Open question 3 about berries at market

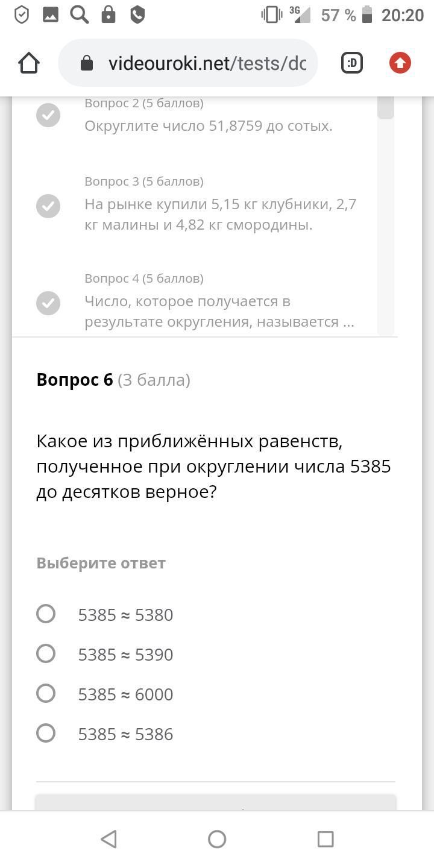pos(220,215)
